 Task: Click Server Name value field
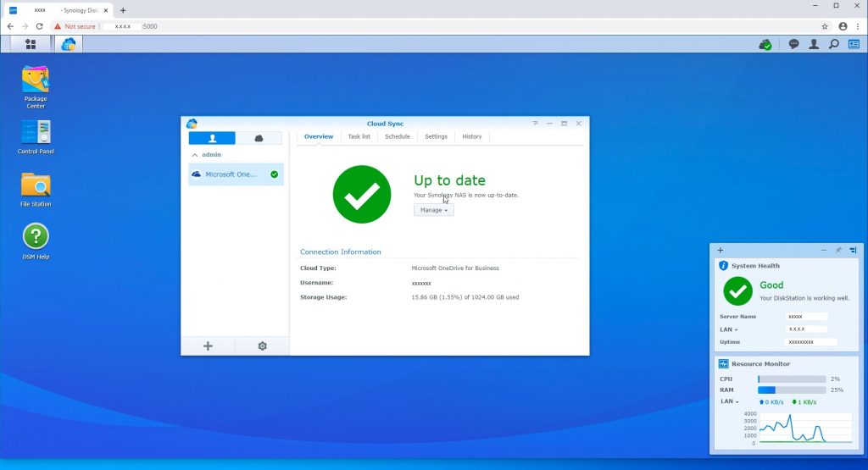tap(807, 317)
